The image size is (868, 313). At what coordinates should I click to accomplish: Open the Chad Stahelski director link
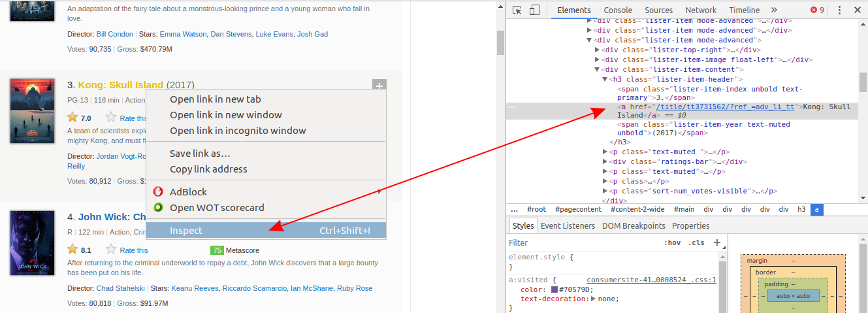[121, 288]
